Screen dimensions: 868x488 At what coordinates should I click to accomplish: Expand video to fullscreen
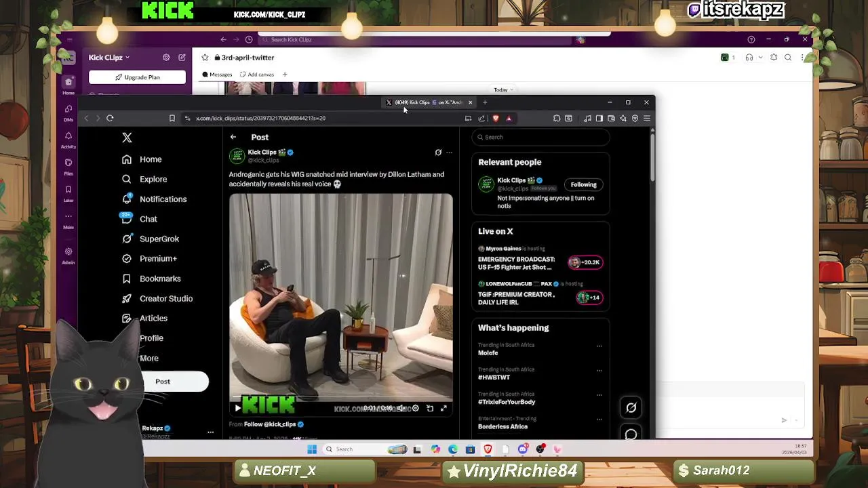[x=443, y=408]
